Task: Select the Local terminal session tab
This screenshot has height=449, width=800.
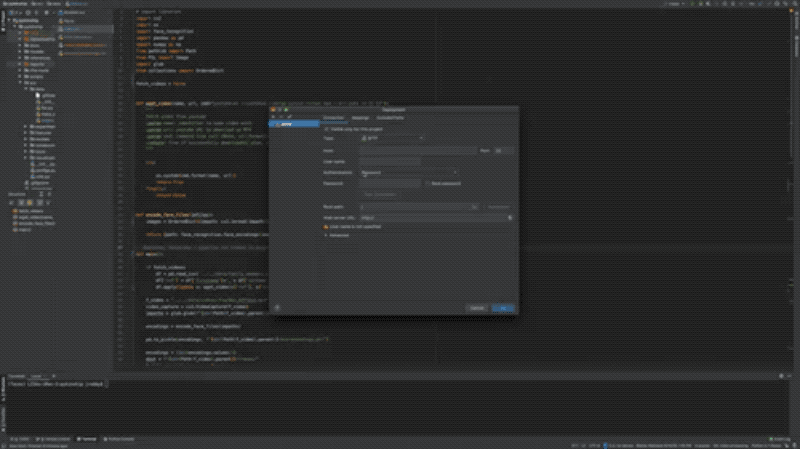Action: (x=36, y=377)
